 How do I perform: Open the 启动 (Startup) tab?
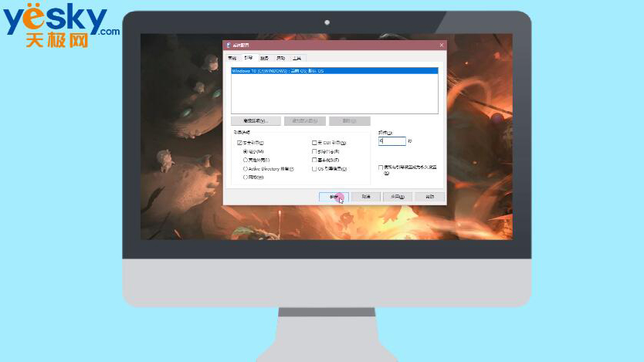[x=280, y=59]
